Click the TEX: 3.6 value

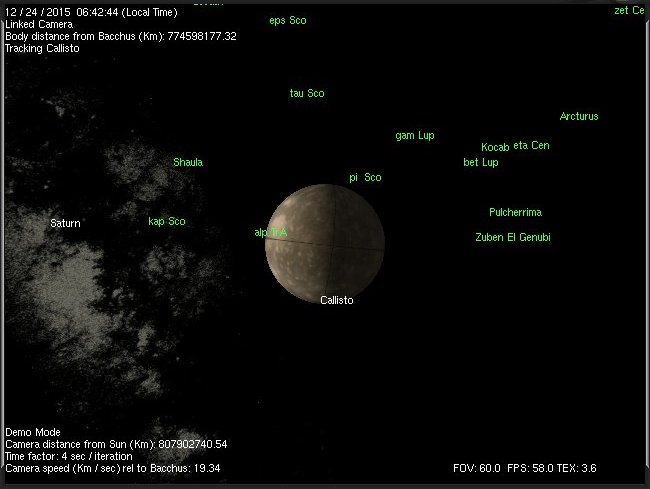point(577,468)
